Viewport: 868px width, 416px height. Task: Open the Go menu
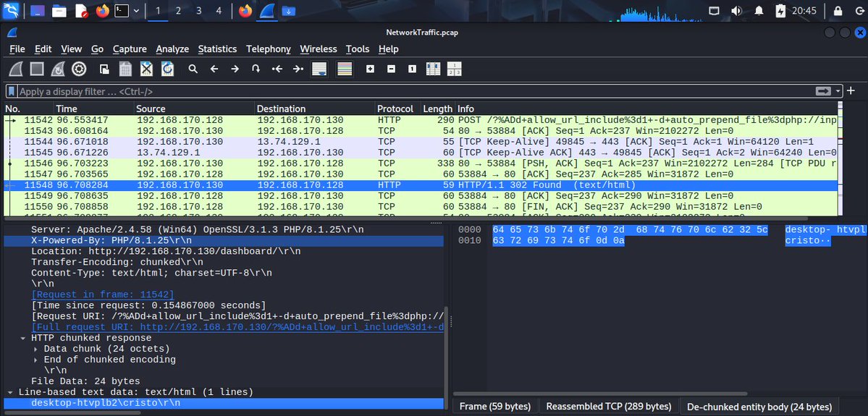point(98,48)
